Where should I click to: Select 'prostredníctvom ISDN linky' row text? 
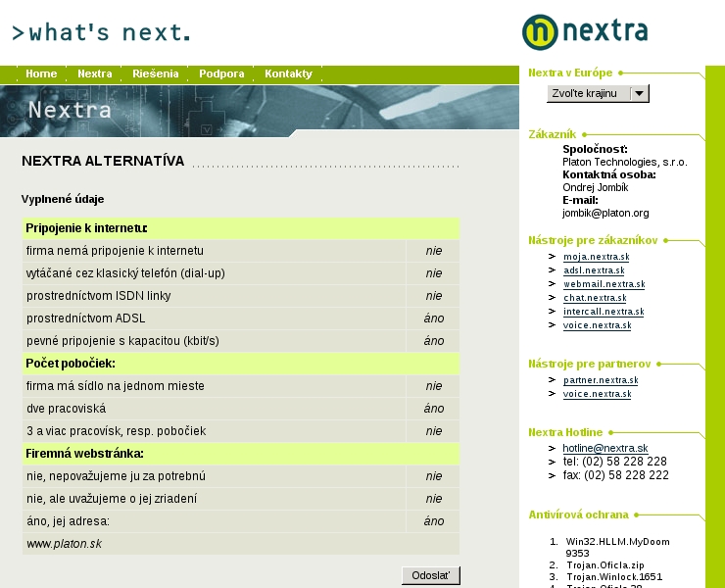click(99, 296)
